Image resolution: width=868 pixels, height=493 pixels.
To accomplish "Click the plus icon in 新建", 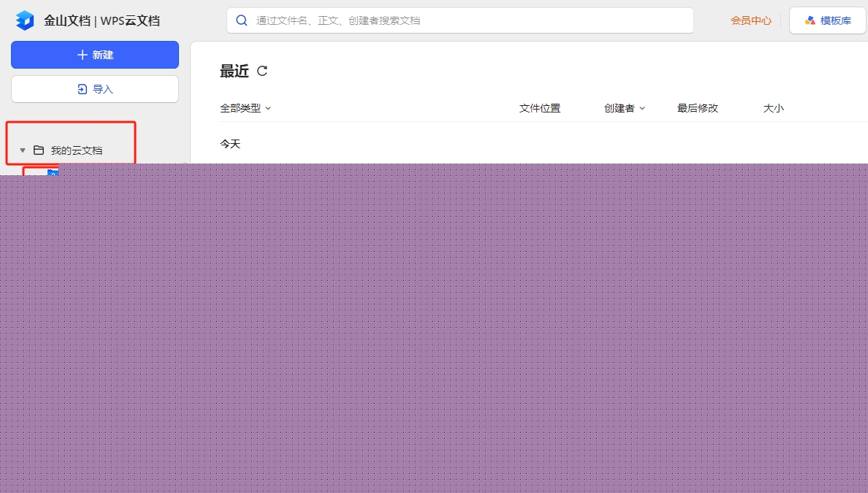I will coord(82,55).
